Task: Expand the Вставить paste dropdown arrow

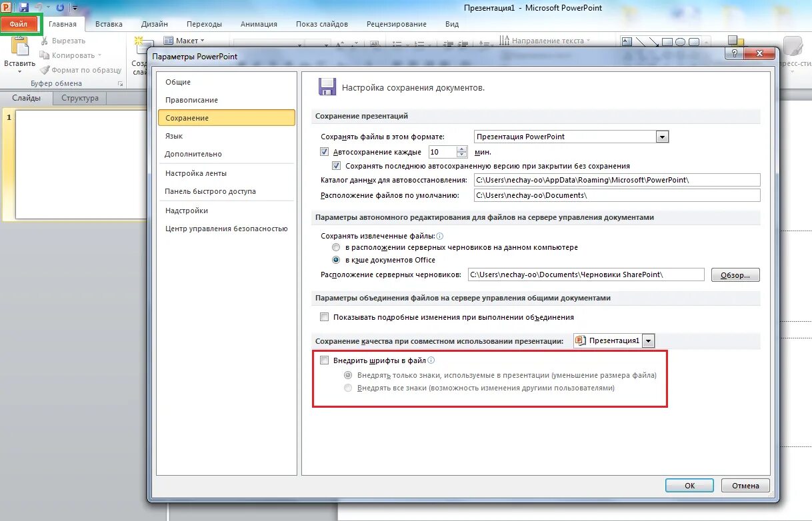Action: (19, 71)
